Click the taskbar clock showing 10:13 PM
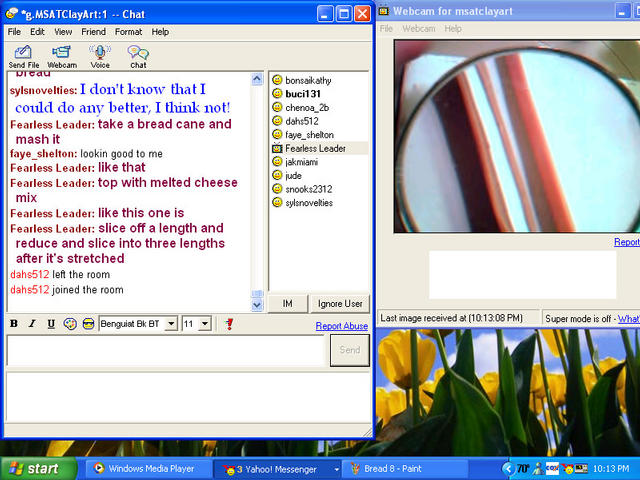 pyautogui.click(x=611, y=469)
